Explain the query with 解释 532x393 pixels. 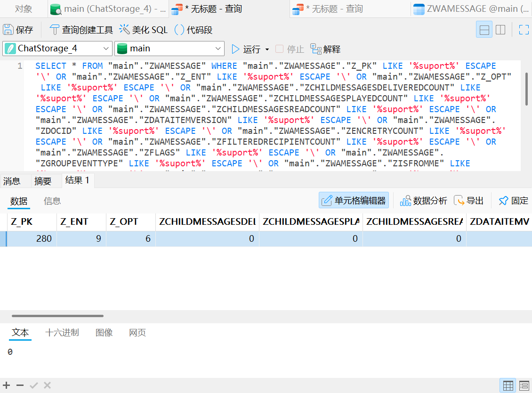point(325,49)
